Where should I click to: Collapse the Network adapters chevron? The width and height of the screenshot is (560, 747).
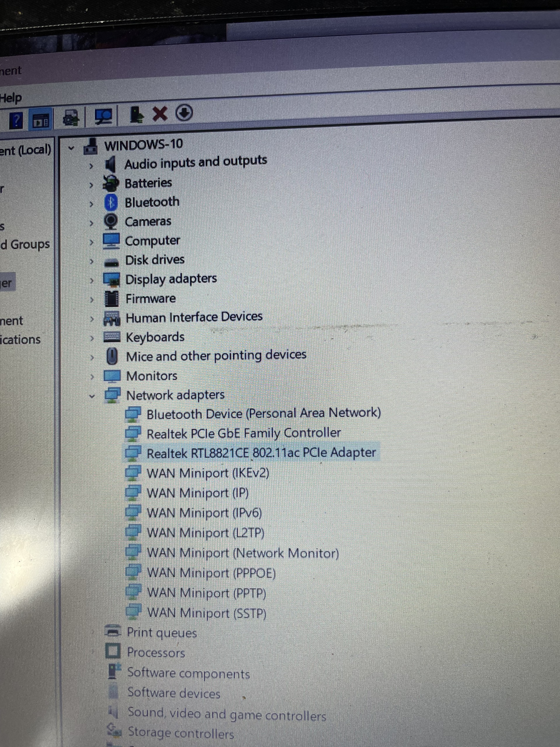pyautogui.click(x=92, y=396)
